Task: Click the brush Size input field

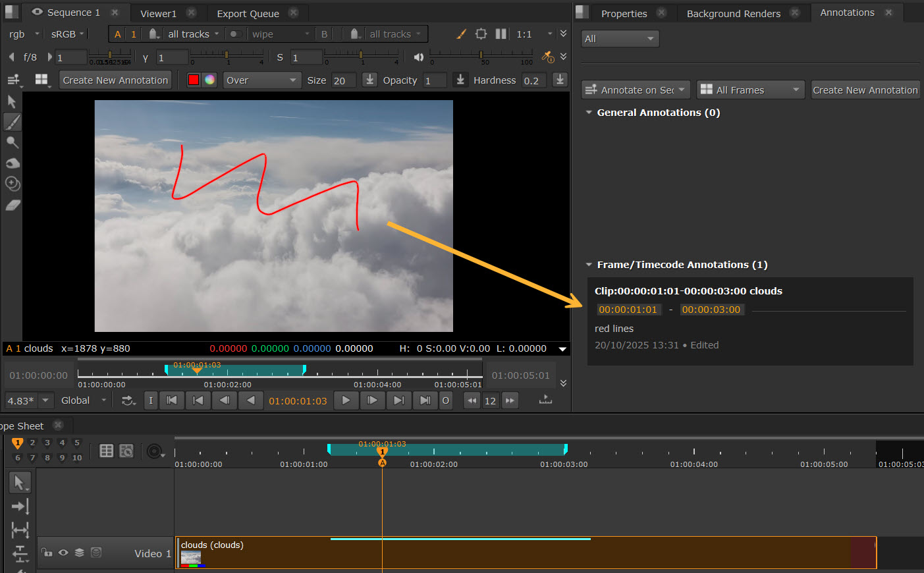Action: point(343,80)
